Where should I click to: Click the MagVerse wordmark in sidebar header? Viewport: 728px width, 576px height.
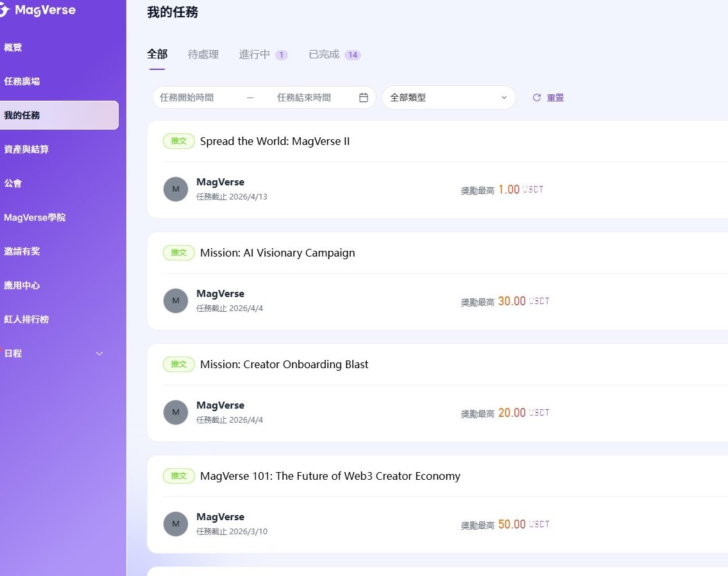pyautogui.click(x=45, y=10)
